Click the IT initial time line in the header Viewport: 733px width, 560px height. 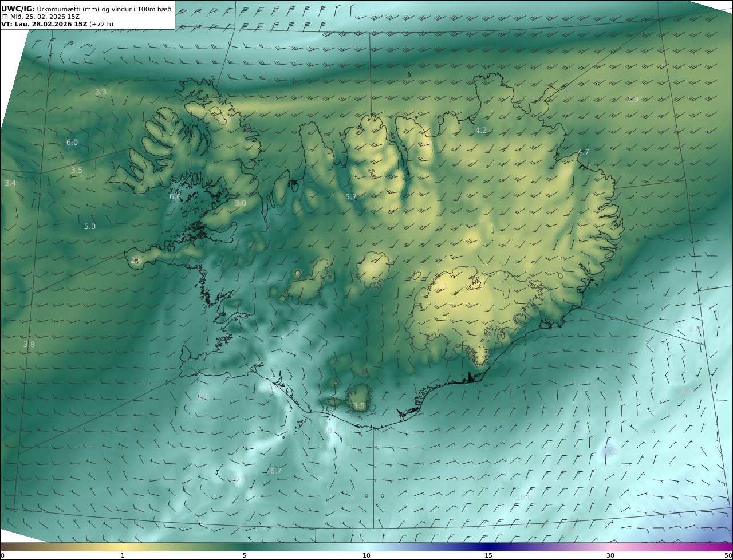[40, 17]
